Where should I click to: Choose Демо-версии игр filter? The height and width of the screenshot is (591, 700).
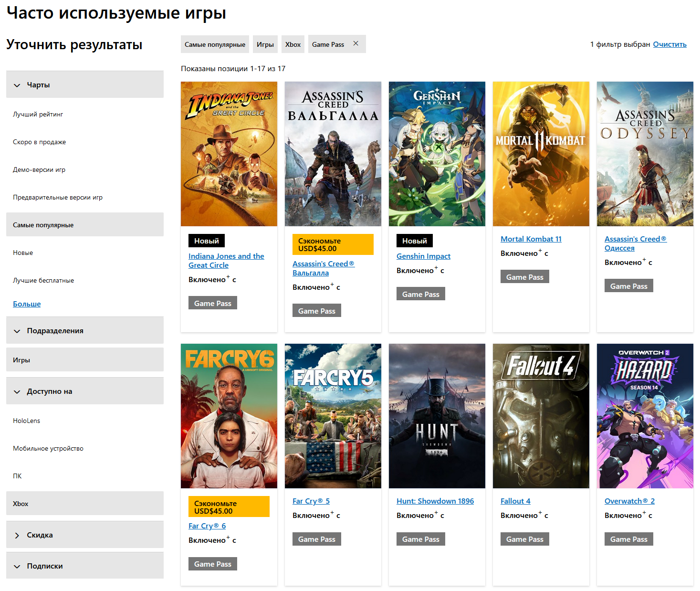[39, 169]
